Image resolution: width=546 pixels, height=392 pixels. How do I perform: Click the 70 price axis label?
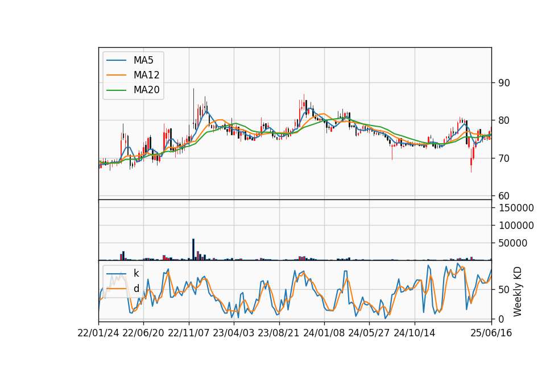[x=504, y=159]
